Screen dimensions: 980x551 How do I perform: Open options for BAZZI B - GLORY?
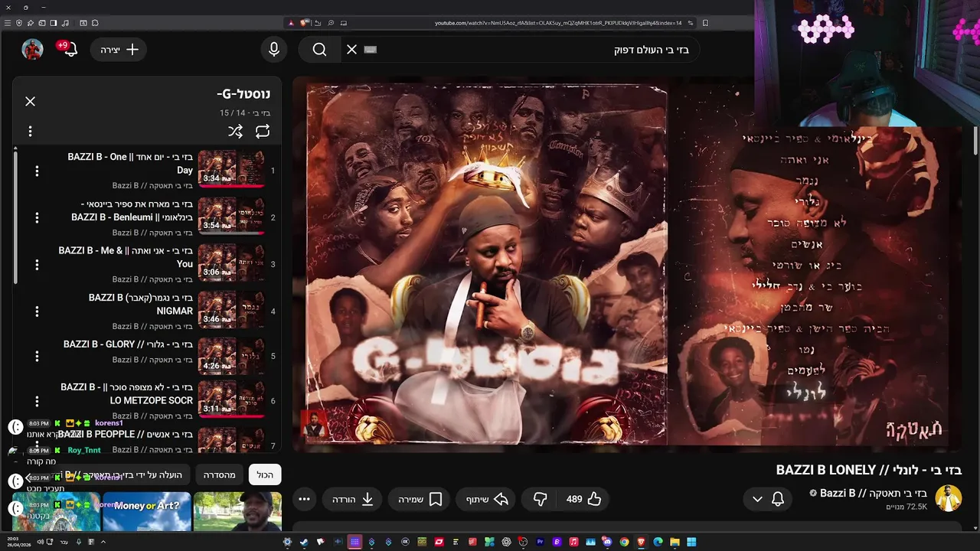click(x=37, y=356)
